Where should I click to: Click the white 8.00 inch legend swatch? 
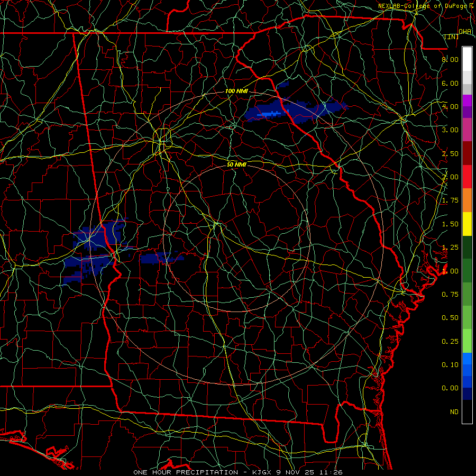[x=467, y=59]
